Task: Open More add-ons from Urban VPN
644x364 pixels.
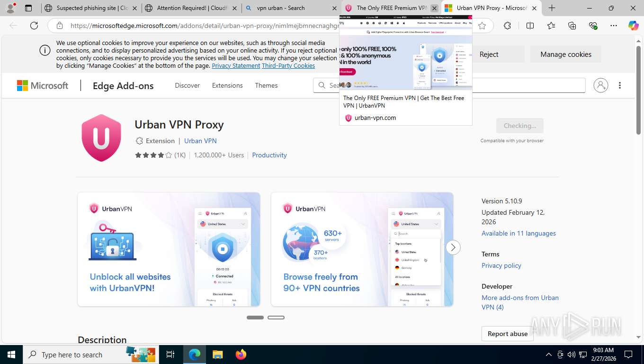Action: coord(520,302)
